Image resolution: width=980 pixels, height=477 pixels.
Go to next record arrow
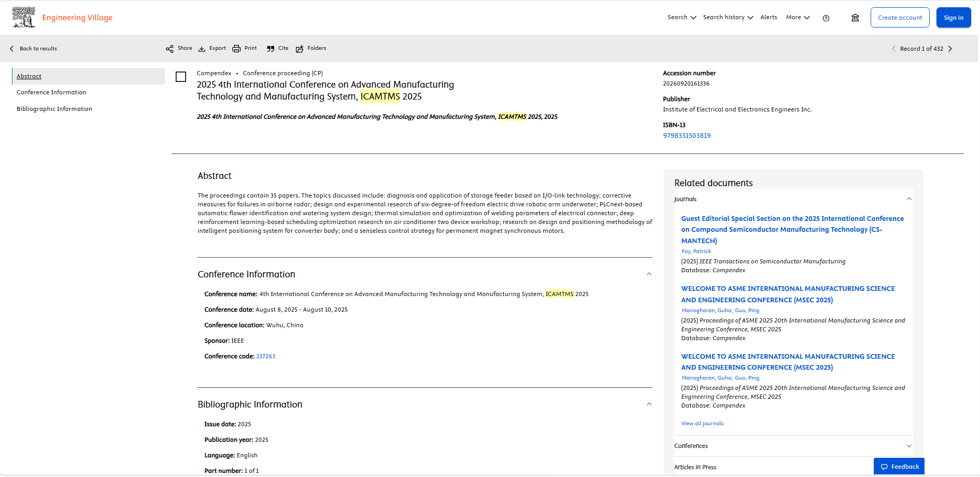(x=950, y=49)
